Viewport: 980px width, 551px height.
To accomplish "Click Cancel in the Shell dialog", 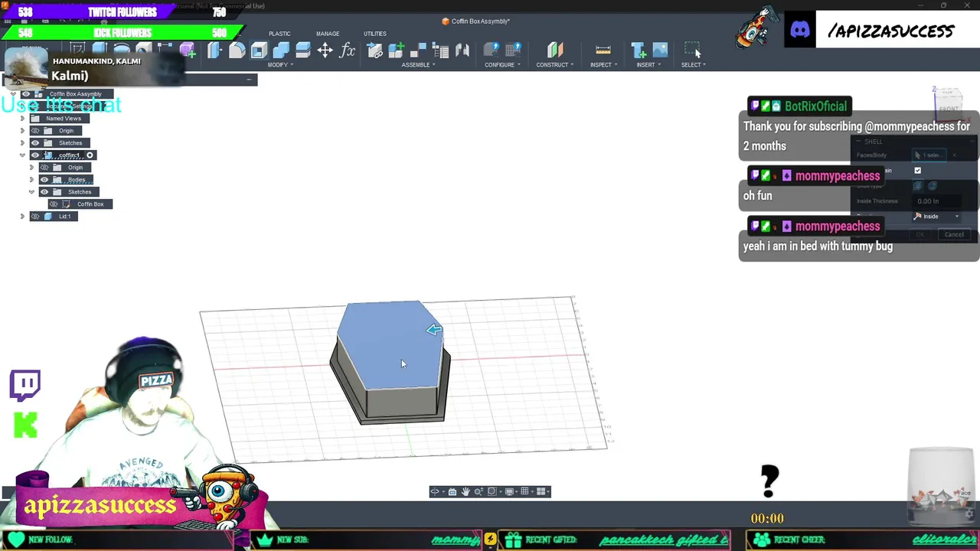I will click(x=954, y=235).
